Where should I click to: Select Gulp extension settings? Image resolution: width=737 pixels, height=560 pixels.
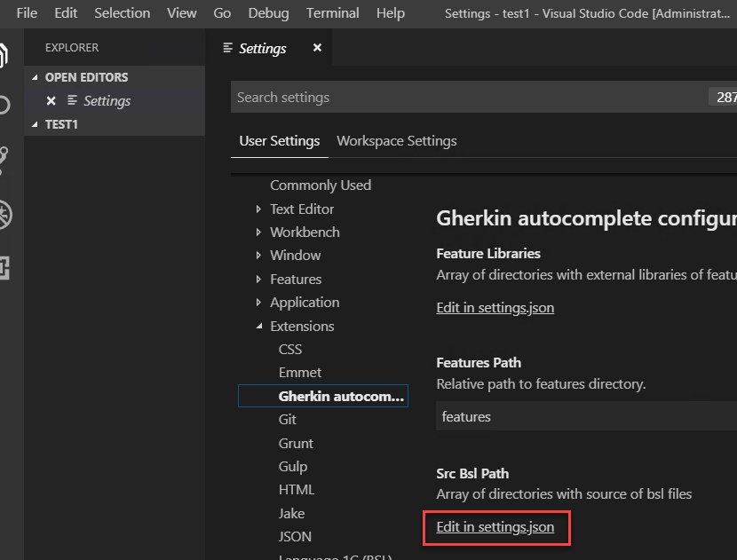293,467
